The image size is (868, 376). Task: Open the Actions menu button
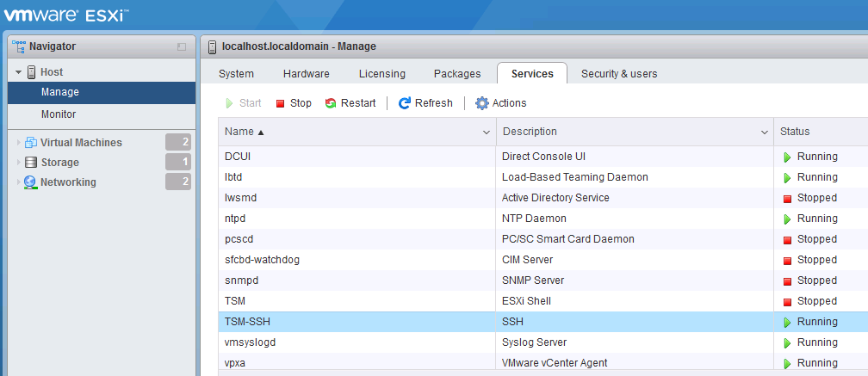(x=501, y=103)
